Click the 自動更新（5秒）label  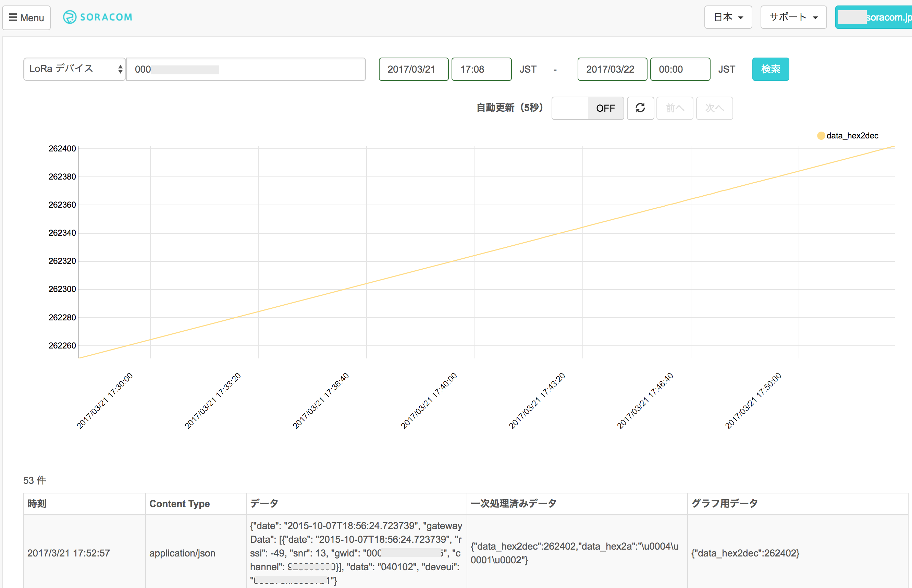(510, 108)
